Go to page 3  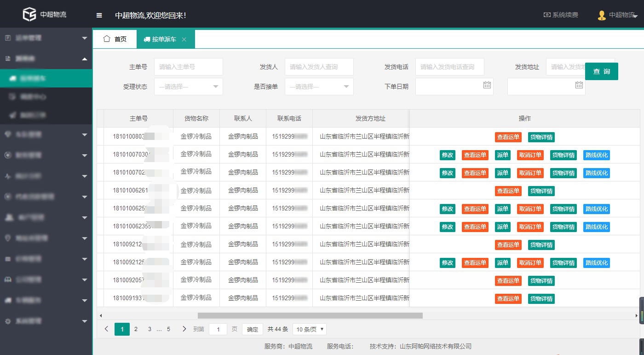pos(149,329)
